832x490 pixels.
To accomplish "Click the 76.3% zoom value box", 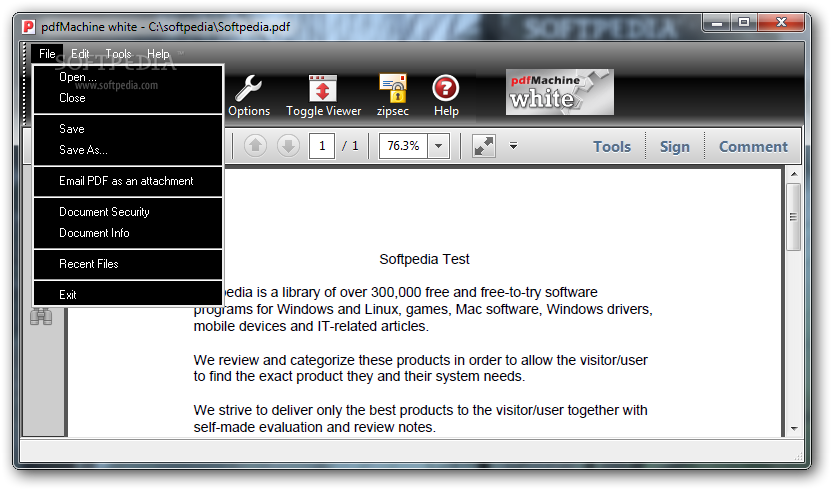I will 403,146.
